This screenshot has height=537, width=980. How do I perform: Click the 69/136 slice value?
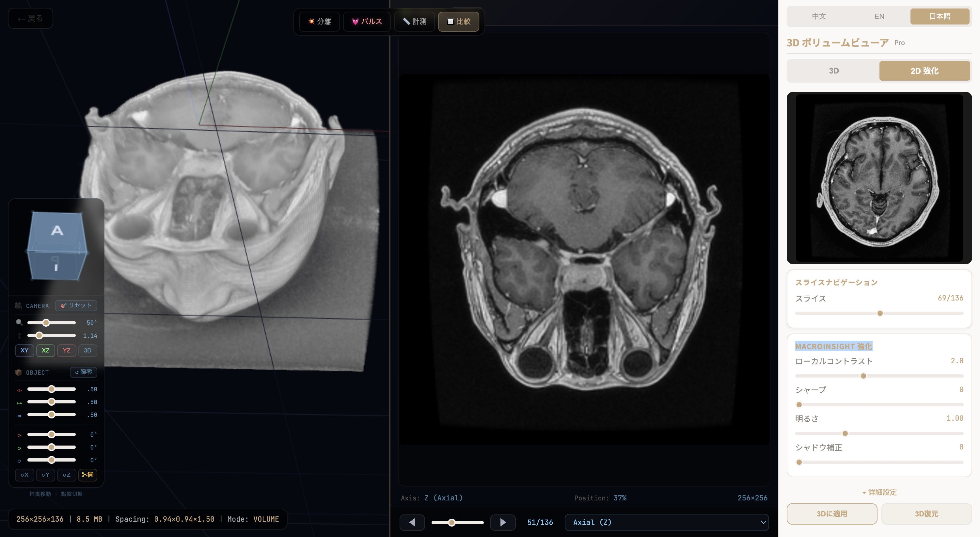[x=950, y=298]
